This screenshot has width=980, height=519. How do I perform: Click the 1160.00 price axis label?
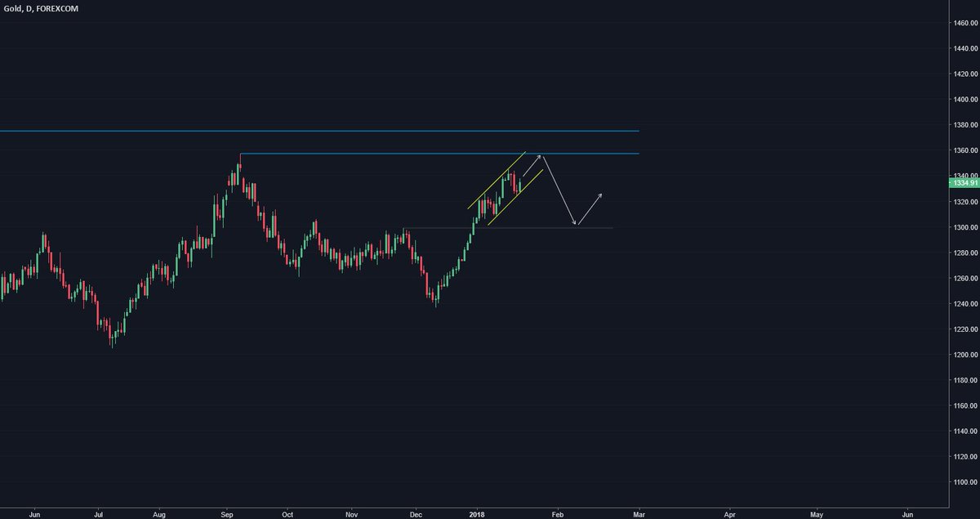click(964, 405)
